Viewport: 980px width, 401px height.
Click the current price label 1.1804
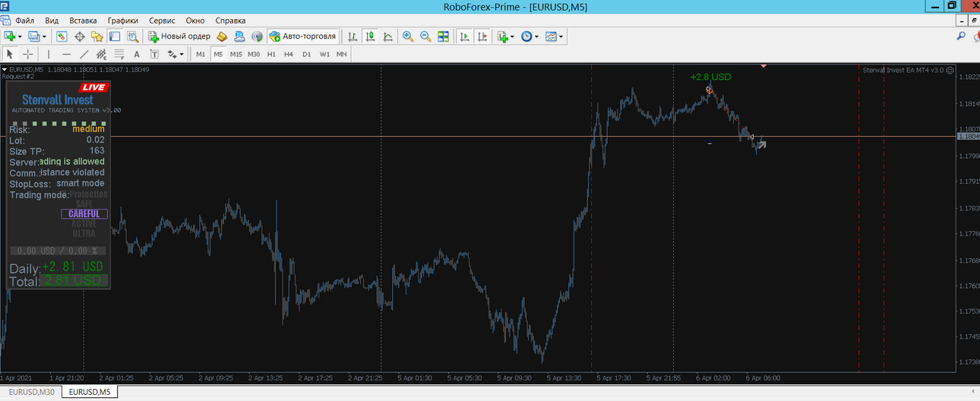[x=969, y=137]
